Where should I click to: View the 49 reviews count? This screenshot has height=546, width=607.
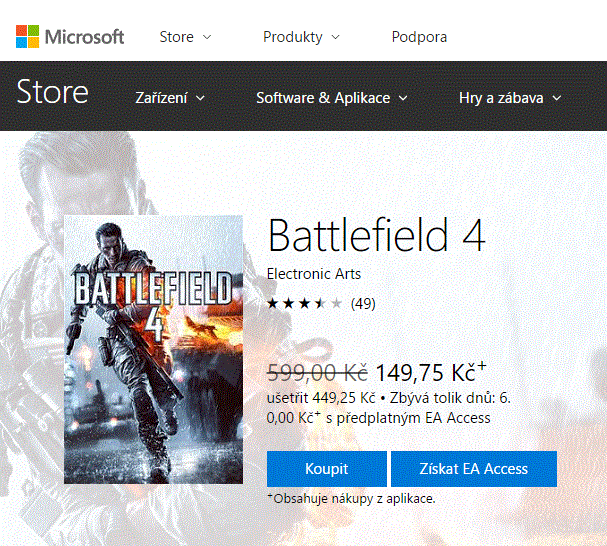tap(363, 304)
